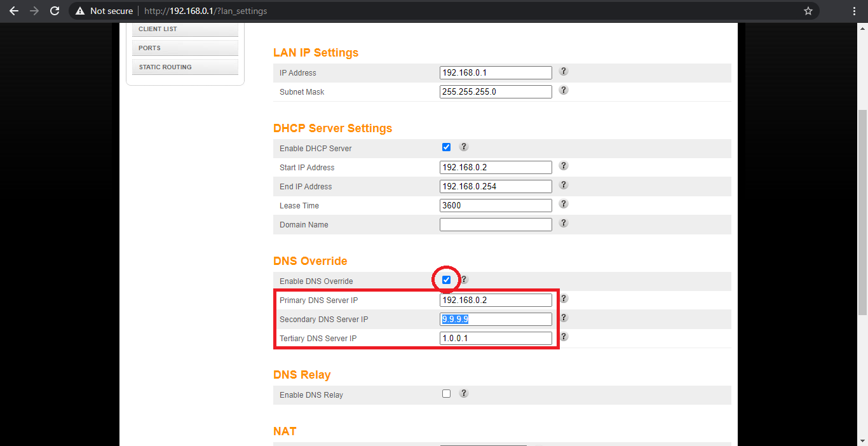
Task: Click the Start IP Address field
Action: pos(496,167)
